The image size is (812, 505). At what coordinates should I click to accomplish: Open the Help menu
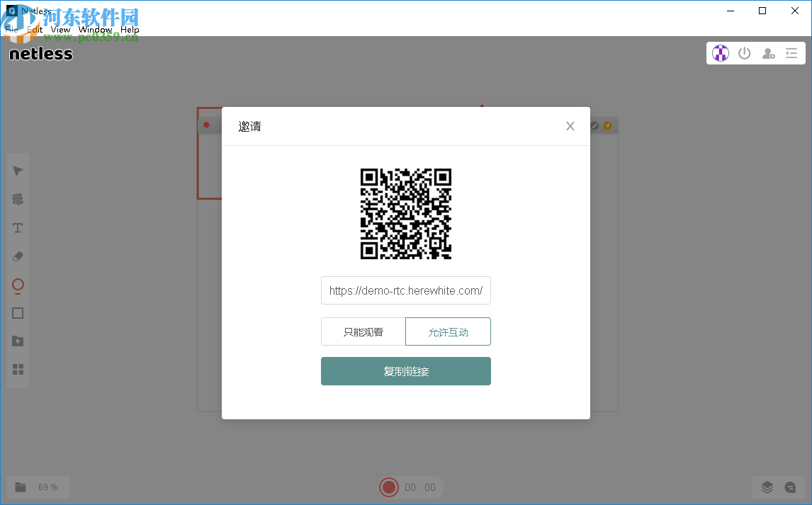pyautogui.click(x=130, y=30)
